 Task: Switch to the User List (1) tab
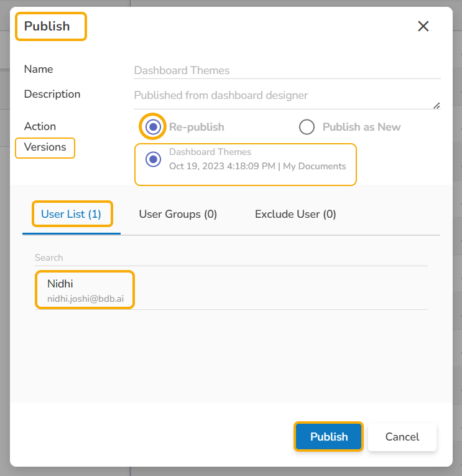click(72, 214)
